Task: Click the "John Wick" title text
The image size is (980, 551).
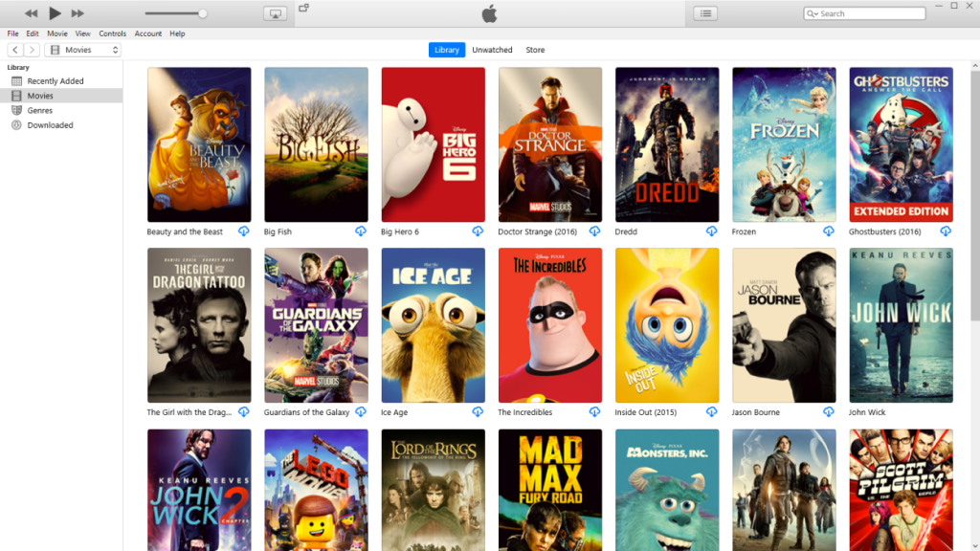Action: click(x=867, y=412)
